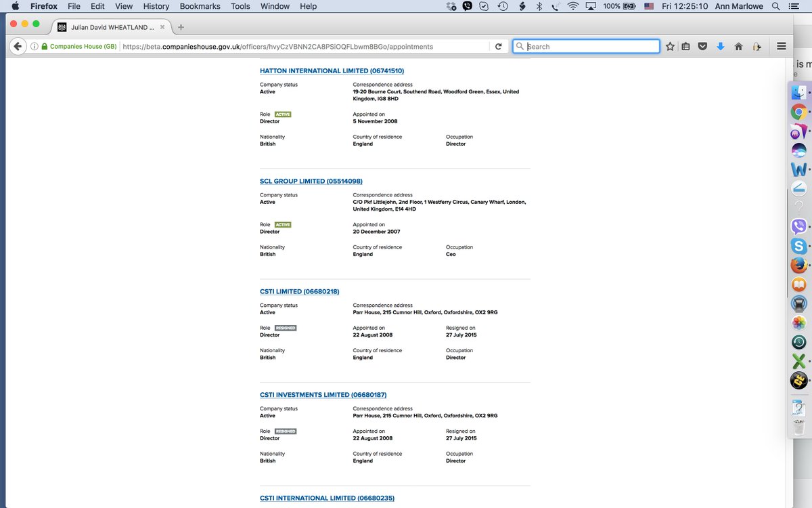Reload the Companies House page
The width and height of the screenshot is (812, 508).
pos(499,47)
